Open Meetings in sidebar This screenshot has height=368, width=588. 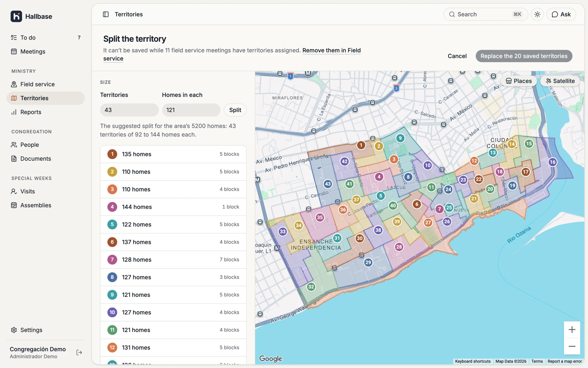point(45,51)
